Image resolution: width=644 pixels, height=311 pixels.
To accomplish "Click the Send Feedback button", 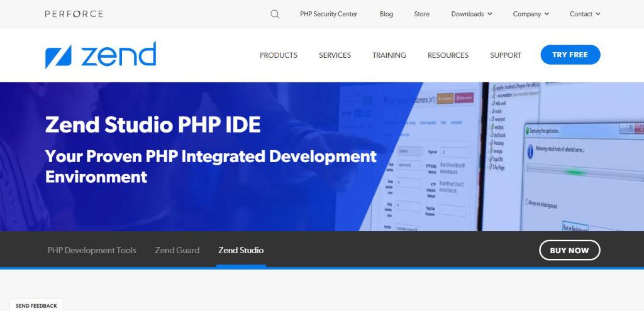I will [36, 306].
